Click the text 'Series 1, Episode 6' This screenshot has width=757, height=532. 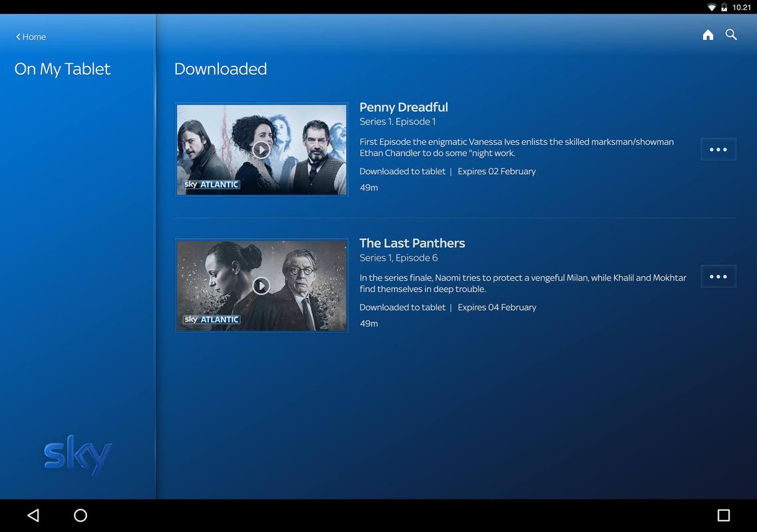click(398, 258)
